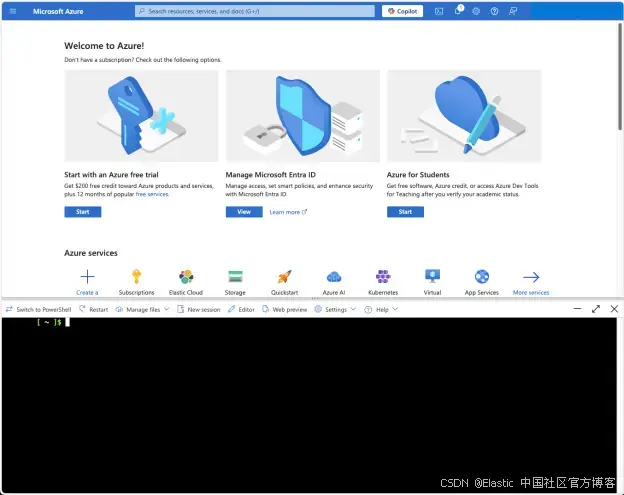Click the Microsoft Azure home title
The height and width of the screenshot is (495, 624).
pyautogui.click(x=58, y=12)
